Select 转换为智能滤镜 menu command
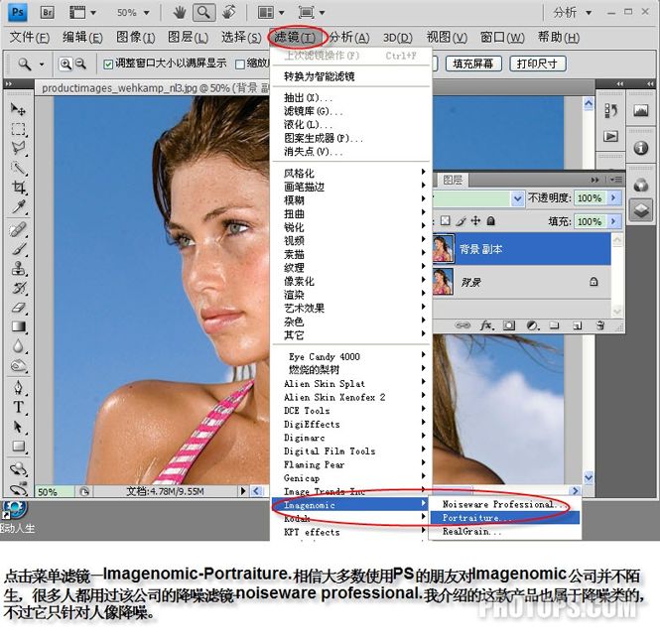The width and height of the screenshot is (660, 644). [x=351, y=76]
